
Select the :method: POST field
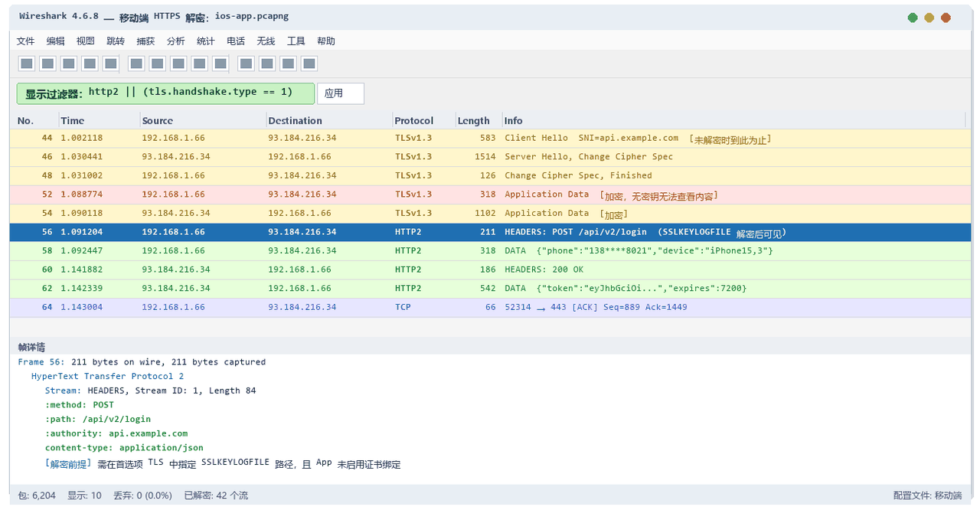80,405
